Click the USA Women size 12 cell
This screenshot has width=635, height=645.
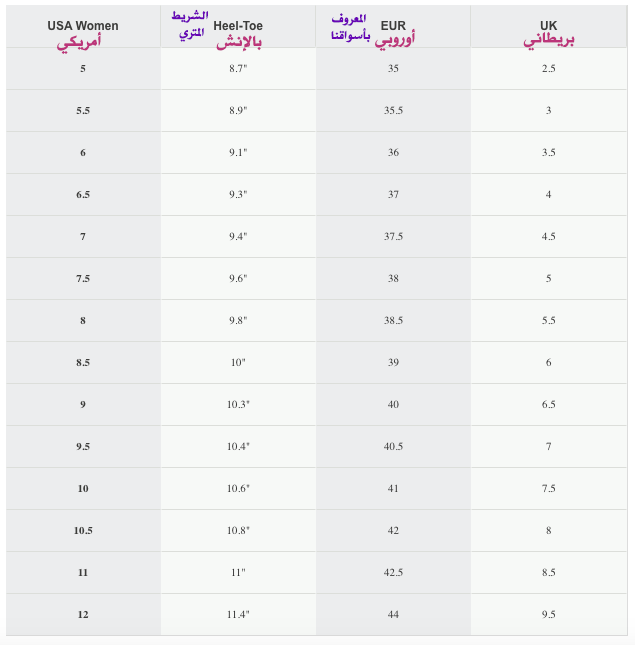(x=83, y=615)
